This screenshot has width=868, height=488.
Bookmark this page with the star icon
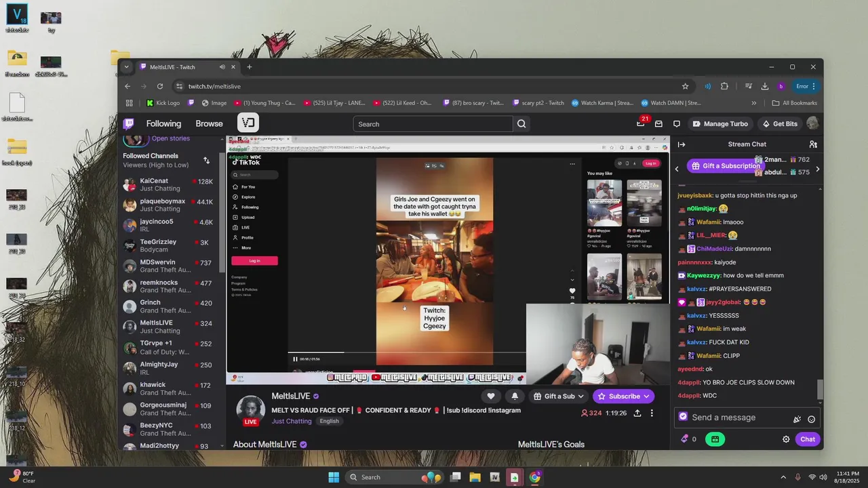click(685, 86)
